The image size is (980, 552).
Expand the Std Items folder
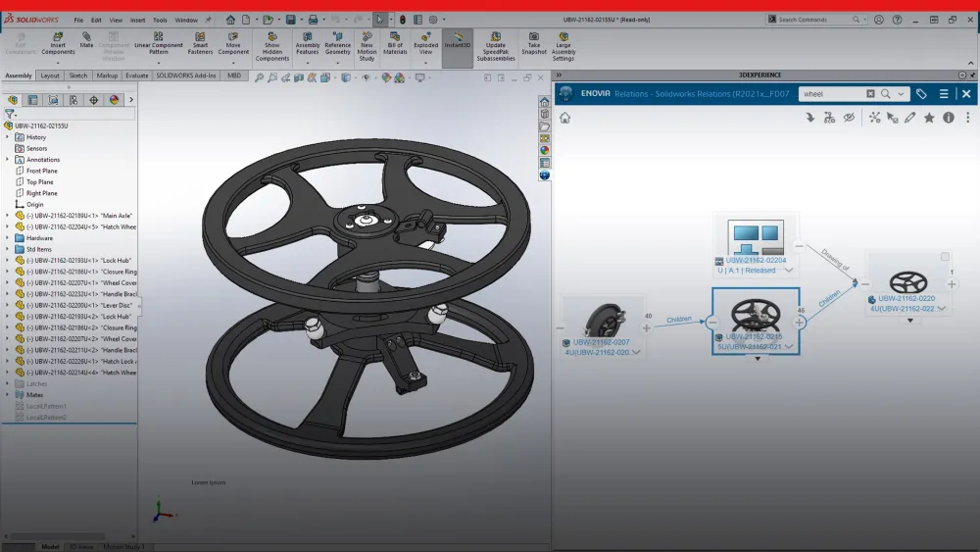[x=8, y=249]
